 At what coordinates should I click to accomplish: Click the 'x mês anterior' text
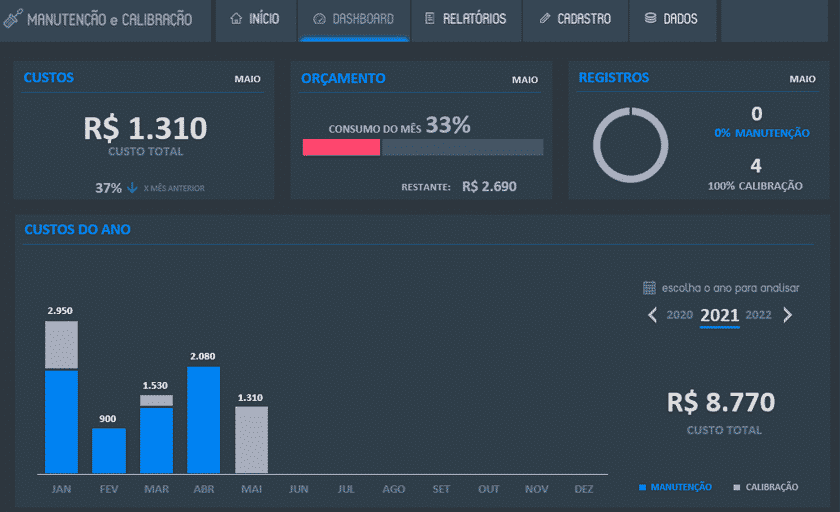174,188
